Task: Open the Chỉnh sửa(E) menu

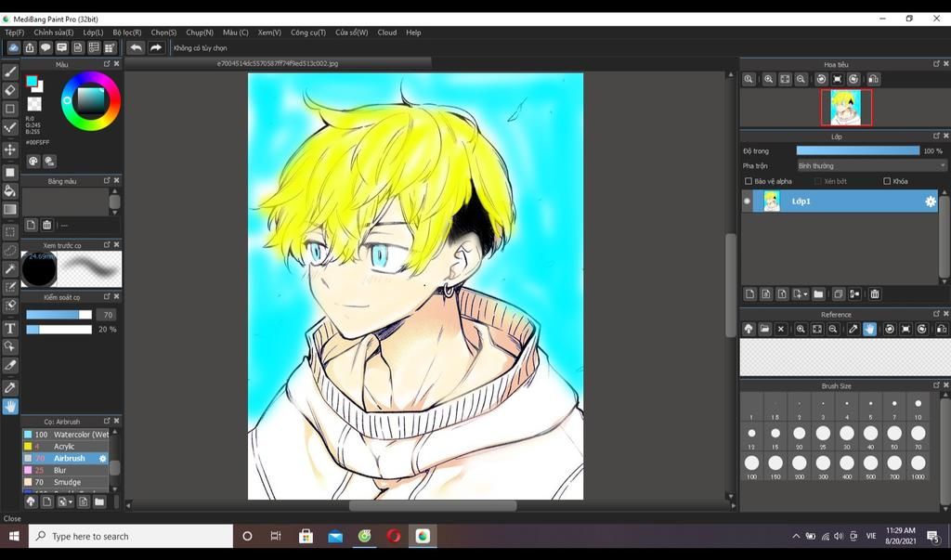Action: [53, 33]
